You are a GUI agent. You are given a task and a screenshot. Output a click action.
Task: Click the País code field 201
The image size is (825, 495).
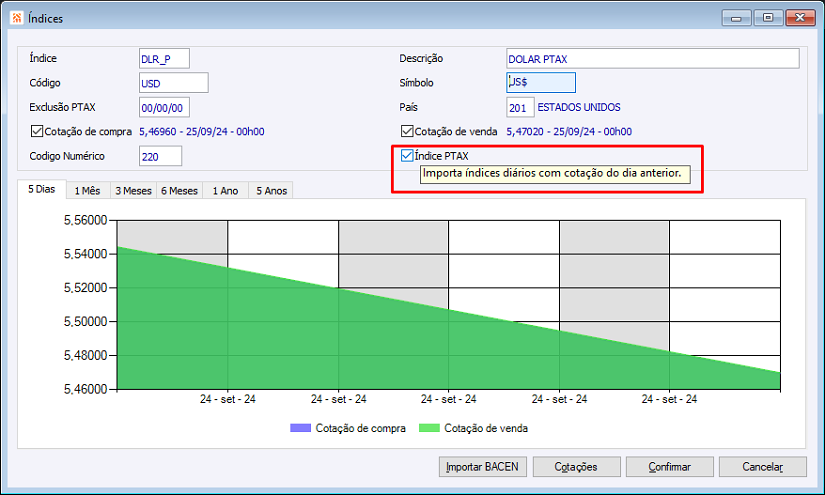tap(520, 107)
